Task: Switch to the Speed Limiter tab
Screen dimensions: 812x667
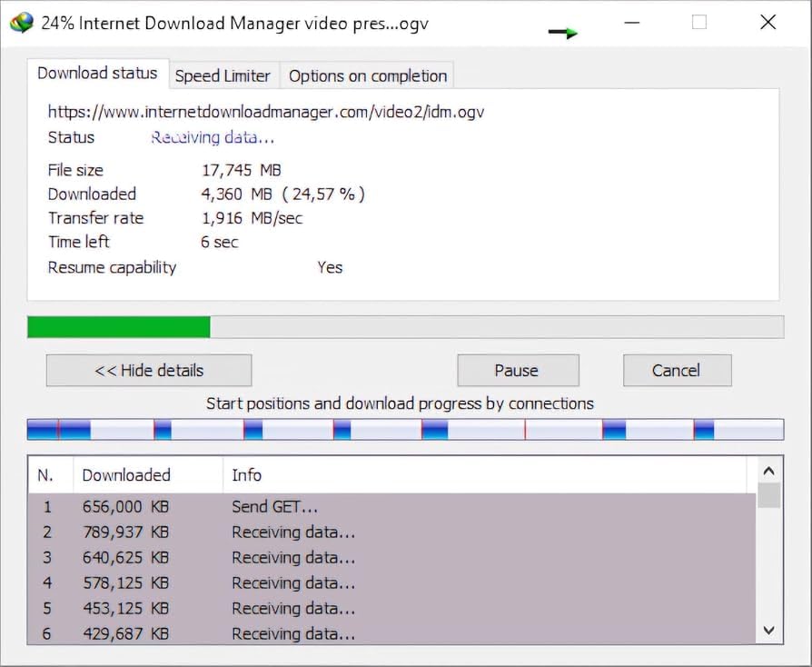Action: coord(223,75)
